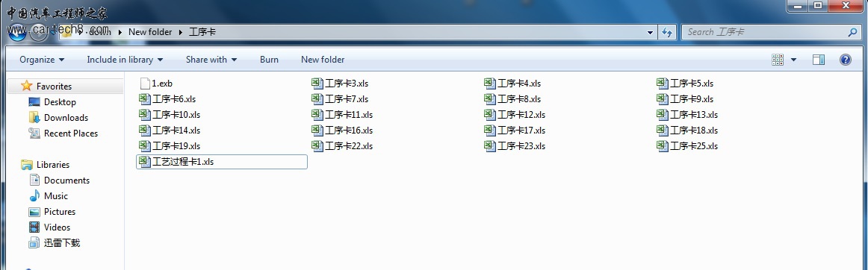Click the Excel icon of 工序卡12.xls
868x270 pixels.
[490, 115]
